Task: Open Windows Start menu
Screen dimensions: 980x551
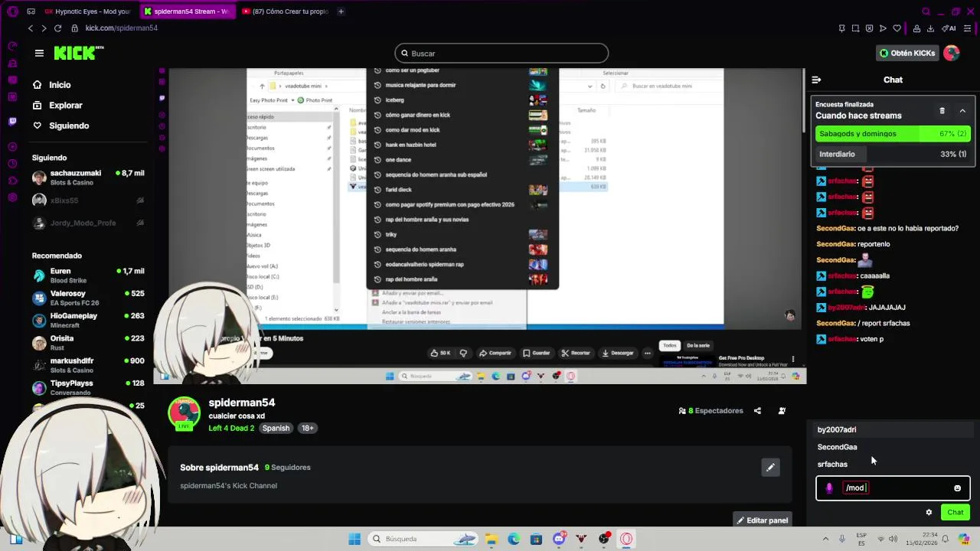Action: click(354, 539)
